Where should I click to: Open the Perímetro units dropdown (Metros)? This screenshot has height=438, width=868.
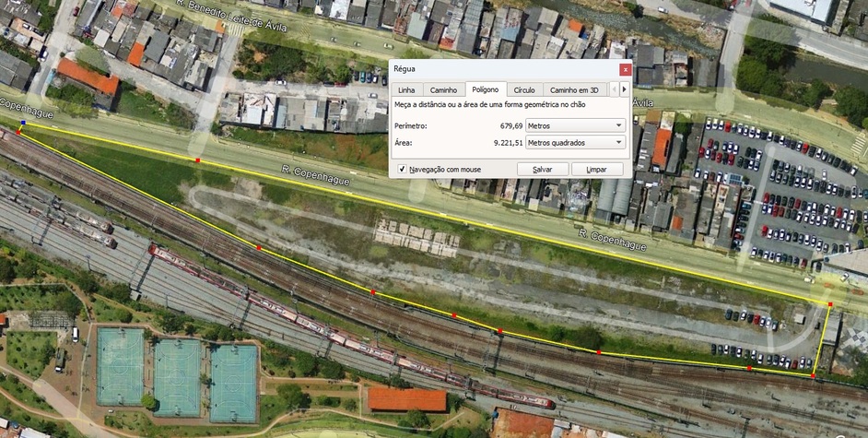pos(575,125)
